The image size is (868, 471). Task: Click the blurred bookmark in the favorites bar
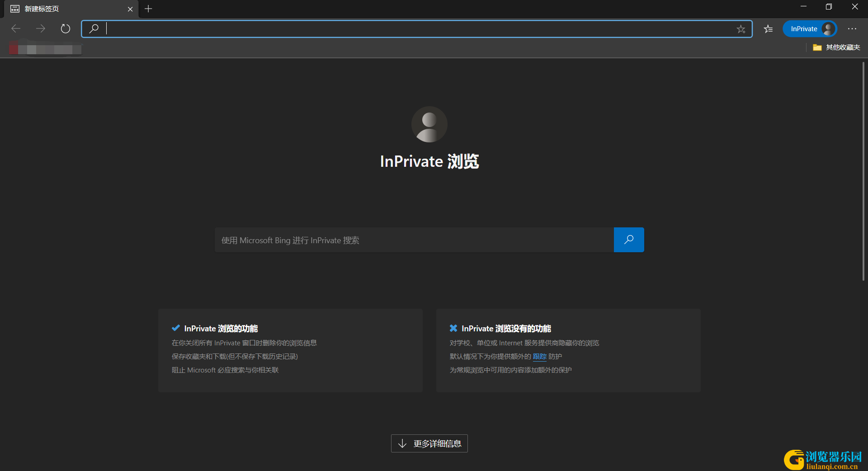click(x=45, y=48)
